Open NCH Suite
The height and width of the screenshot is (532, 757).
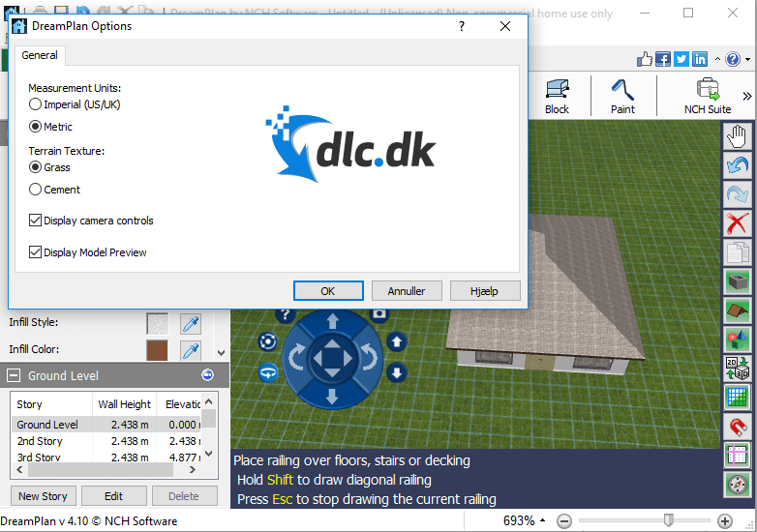pyautogui.click(x=708, y=97)
